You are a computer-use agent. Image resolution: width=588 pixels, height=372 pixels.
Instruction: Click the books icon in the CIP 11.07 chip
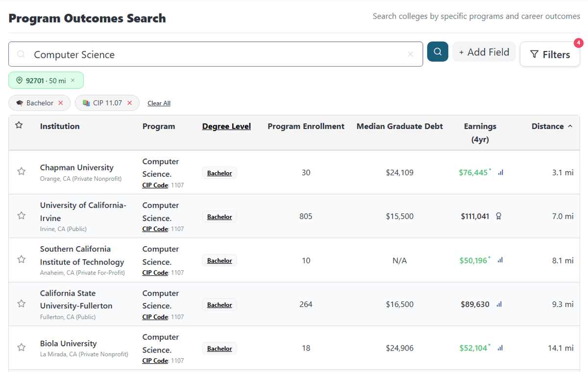click(x=86, y=103)
